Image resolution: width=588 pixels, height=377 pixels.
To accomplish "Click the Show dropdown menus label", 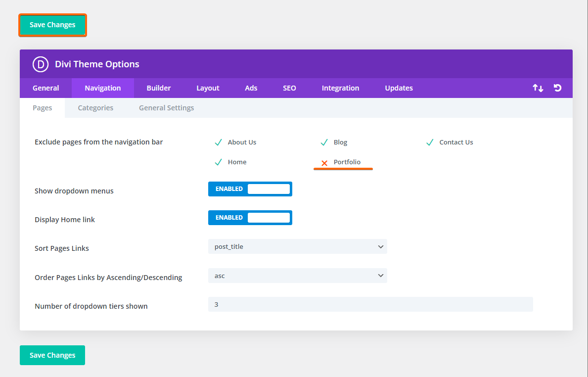I will pyautogui.click(x=74, y=191).
